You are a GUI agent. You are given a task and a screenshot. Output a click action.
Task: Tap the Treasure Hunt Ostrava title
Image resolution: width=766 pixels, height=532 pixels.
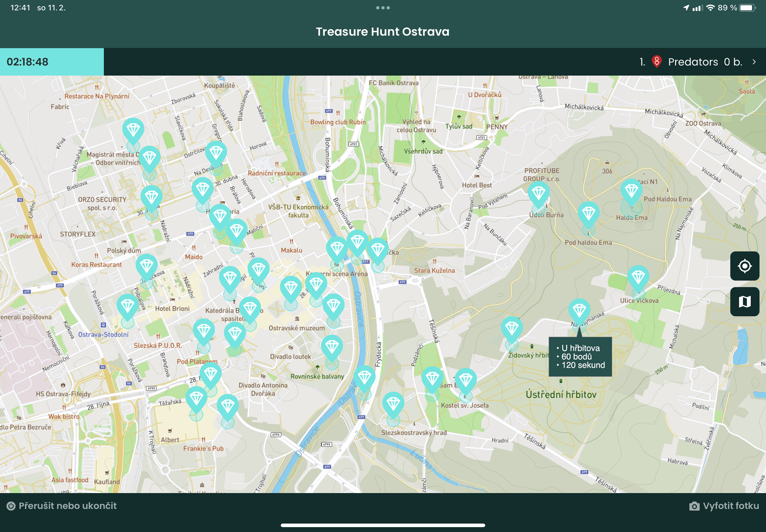pyautogui.click(x=382, y=32)
